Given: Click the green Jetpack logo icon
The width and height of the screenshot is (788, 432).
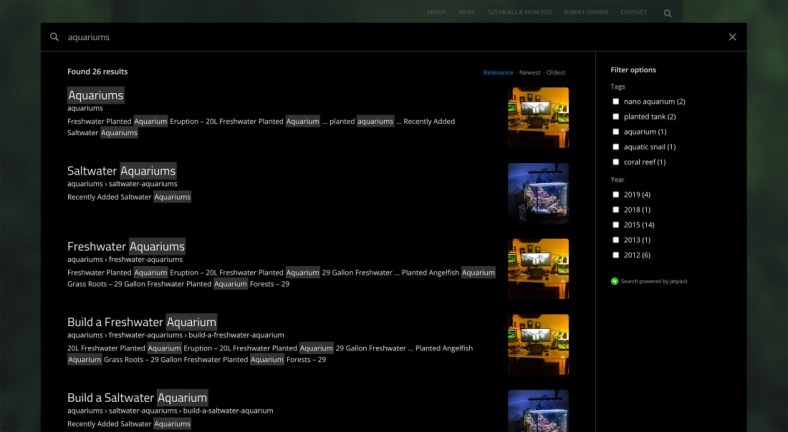Looking at the screenshot, I should click(614, 281).
